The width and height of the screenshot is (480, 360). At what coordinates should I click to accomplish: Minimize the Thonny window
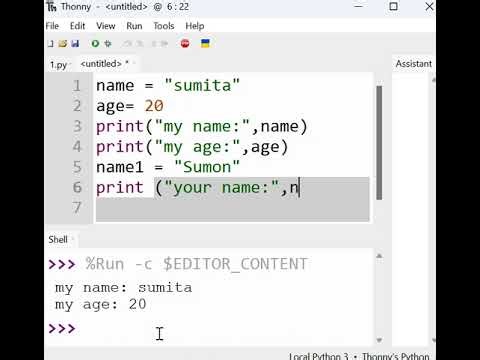(359, 6)
